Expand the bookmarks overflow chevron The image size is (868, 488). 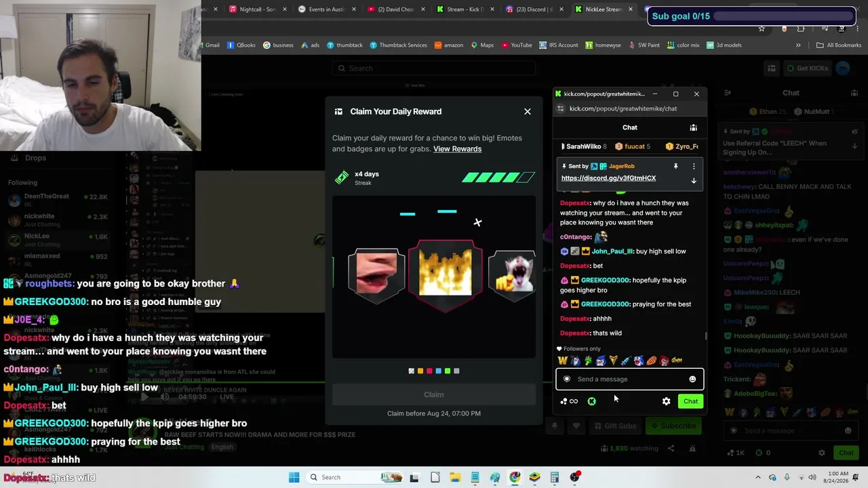[x=798, y=45]
